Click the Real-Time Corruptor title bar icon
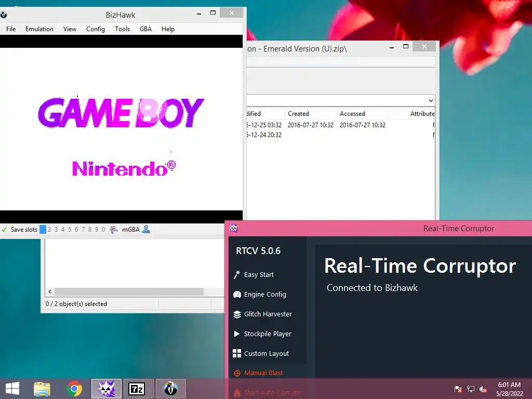 pos(234,229)
